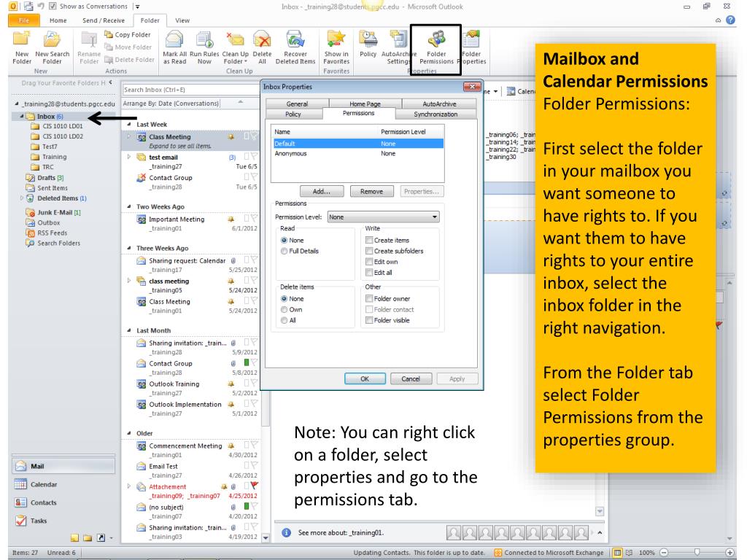Enable Create subfolders checkbox

coord(368,251)
